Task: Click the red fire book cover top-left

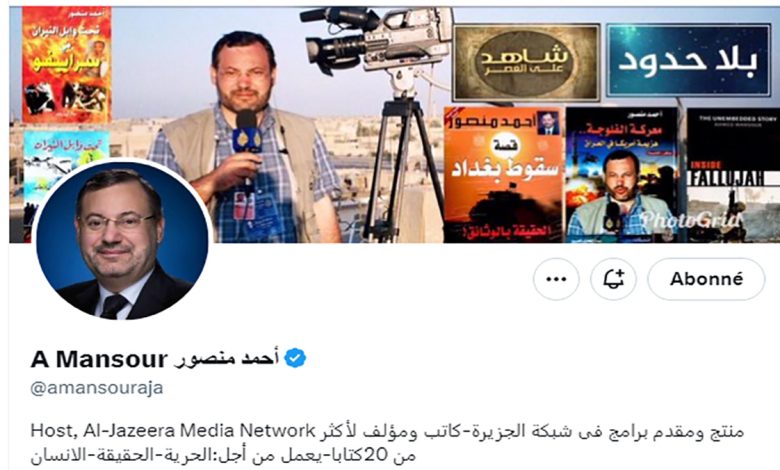Action: point(66,65)
